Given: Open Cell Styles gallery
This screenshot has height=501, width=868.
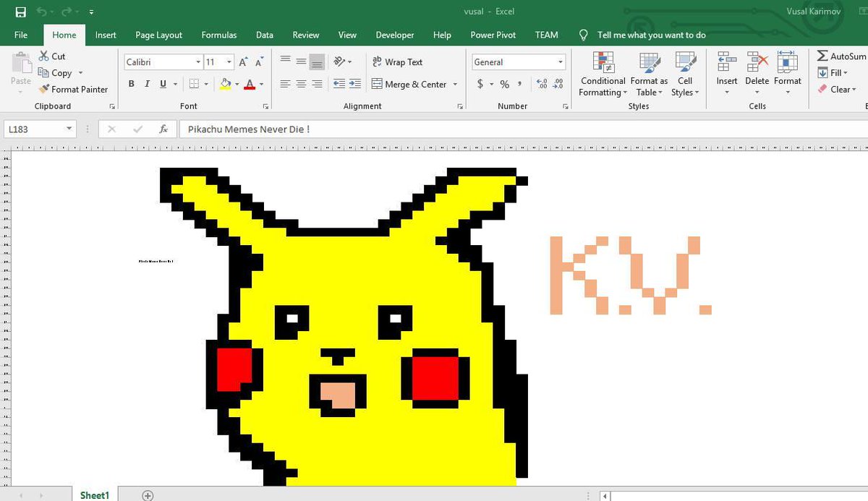Looking at the screenshot, I should [x=685, y=74].
